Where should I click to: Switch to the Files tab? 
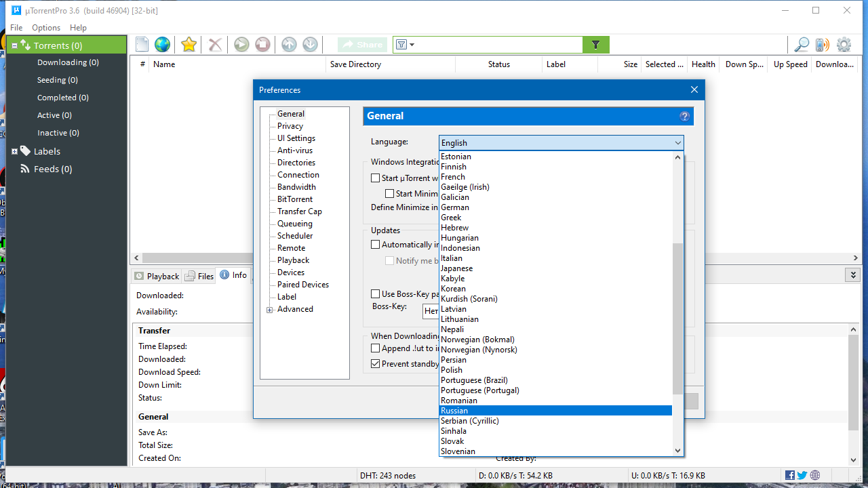click(199, 275)
